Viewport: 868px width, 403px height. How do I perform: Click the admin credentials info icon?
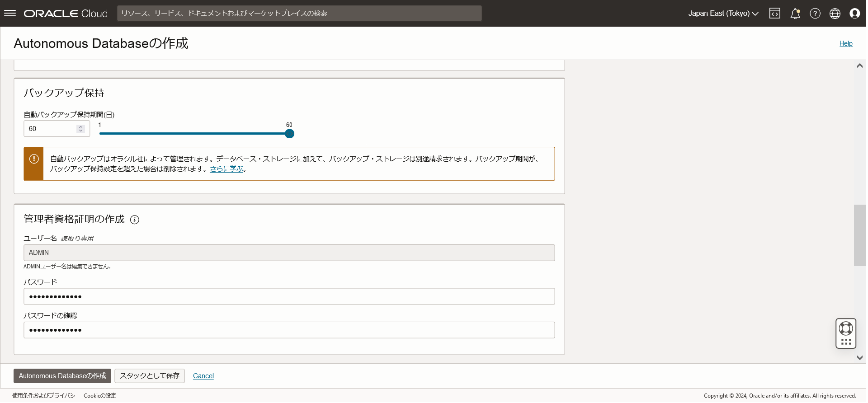135,220
